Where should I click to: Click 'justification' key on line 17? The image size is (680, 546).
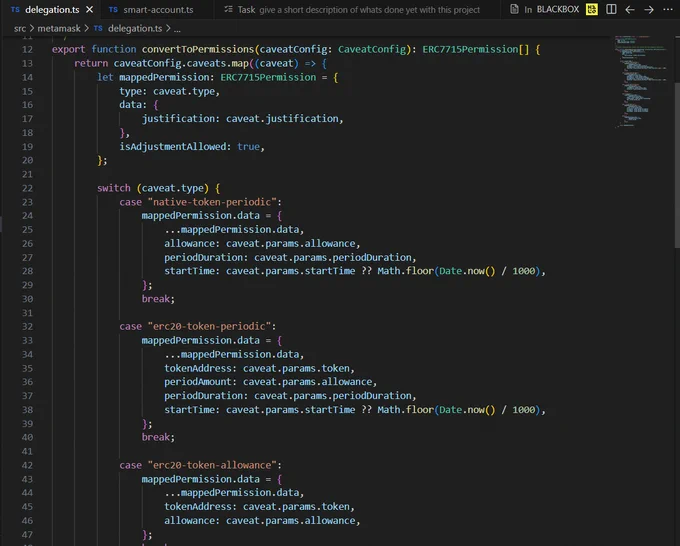(x=178, y=118)
